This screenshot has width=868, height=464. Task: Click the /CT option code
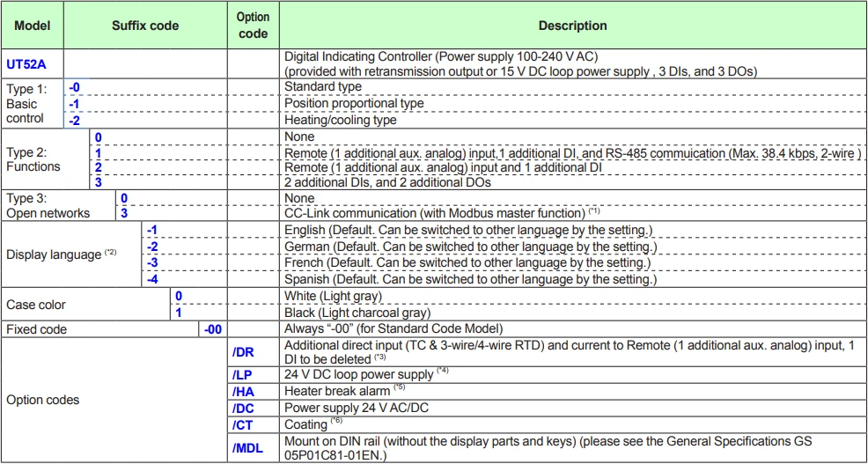coord(242,424)
